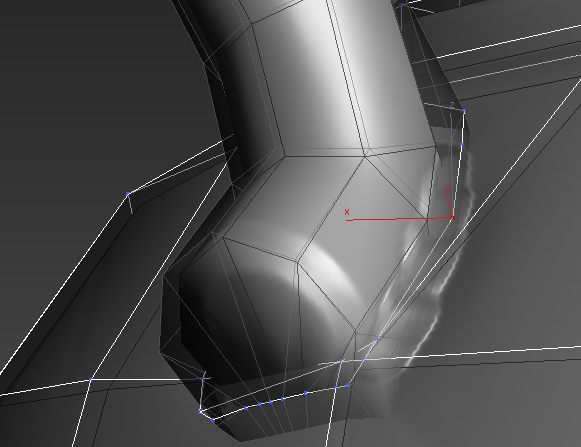Click the red X axis line of the gizmo
Screen dimensions: 581x447
tap(399, 219)
